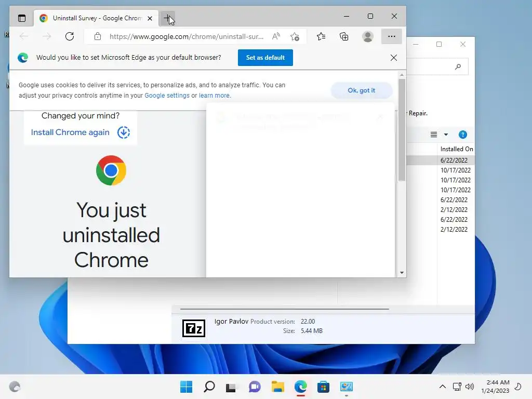Open the tab actions menu icon in Edge
The image size is (532, 399).
[x=22, y=18]
